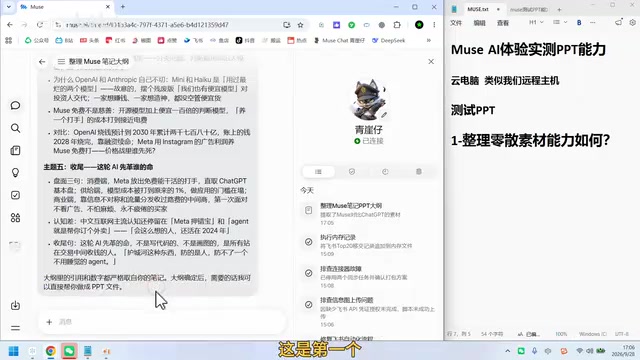Open the tab search dropdown in Chrome
The width and height of the screenshot is (640, 360).
coord(9,7)
